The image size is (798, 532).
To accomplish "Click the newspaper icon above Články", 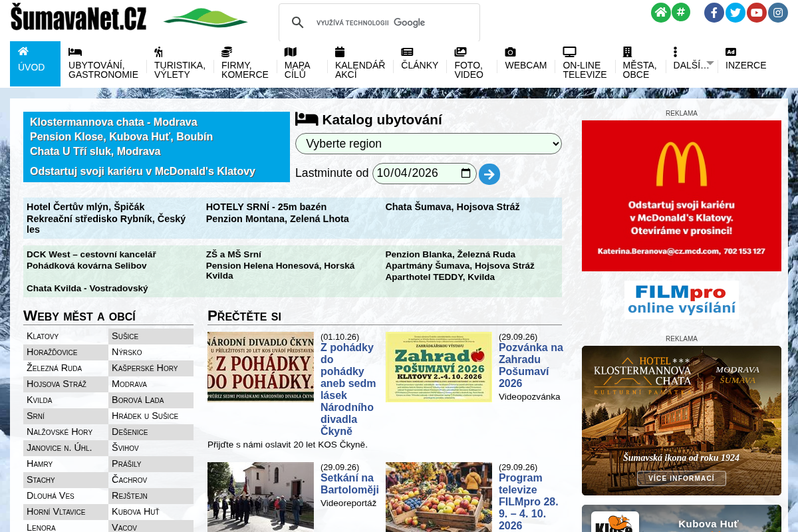I will tap(407, 52).
